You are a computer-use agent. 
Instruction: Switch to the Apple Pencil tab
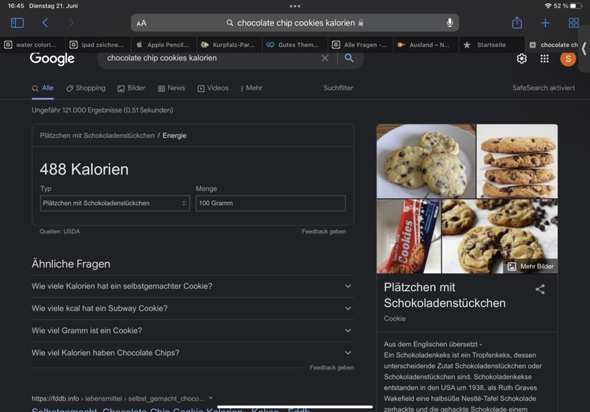pyautogui.click(x=164, y=45)
